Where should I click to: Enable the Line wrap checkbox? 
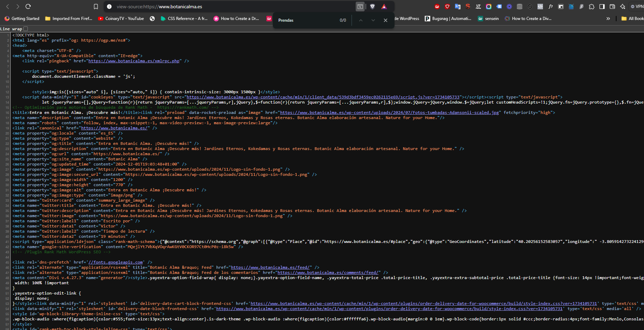pyautogui.click(x=25, y=29)
